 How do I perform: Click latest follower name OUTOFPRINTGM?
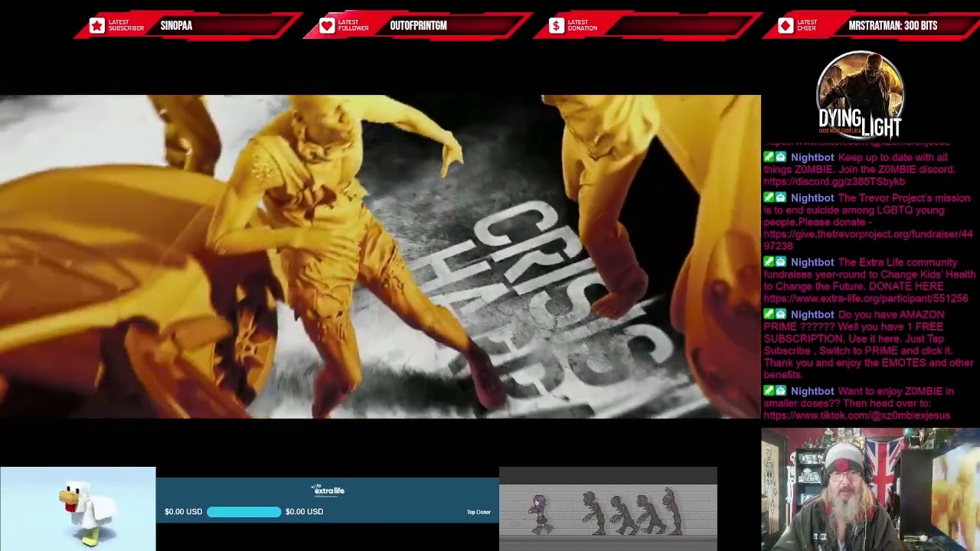click(x=418, y=26)
